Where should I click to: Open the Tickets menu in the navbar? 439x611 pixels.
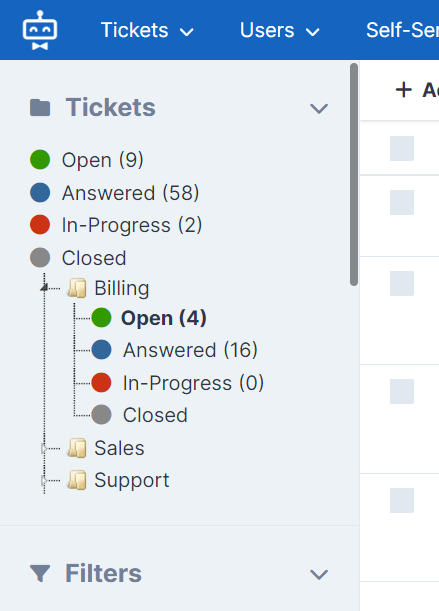[x=147, y=30]
